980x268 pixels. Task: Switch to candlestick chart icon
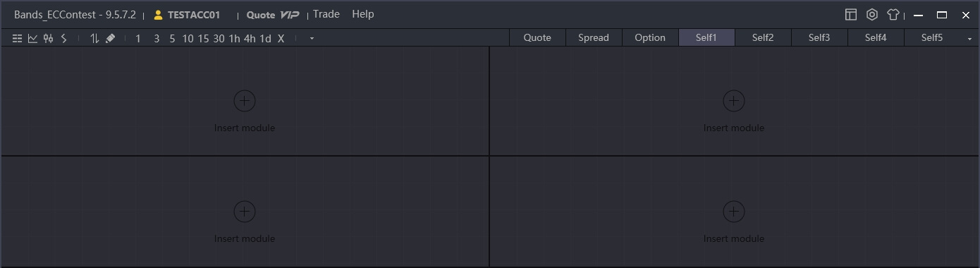pyautogui.click(x=48, y=39)
